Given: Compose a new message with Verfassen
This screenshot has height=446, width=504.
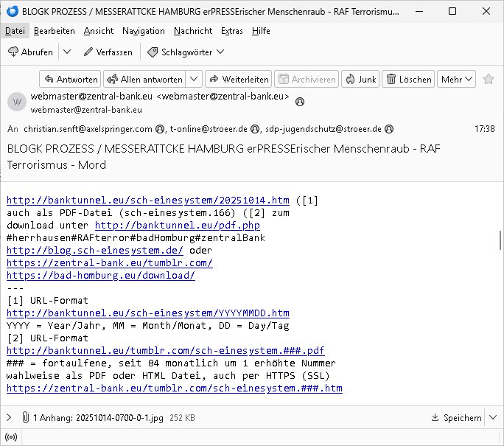Looking at the screenshot, I should coord(108,52).
